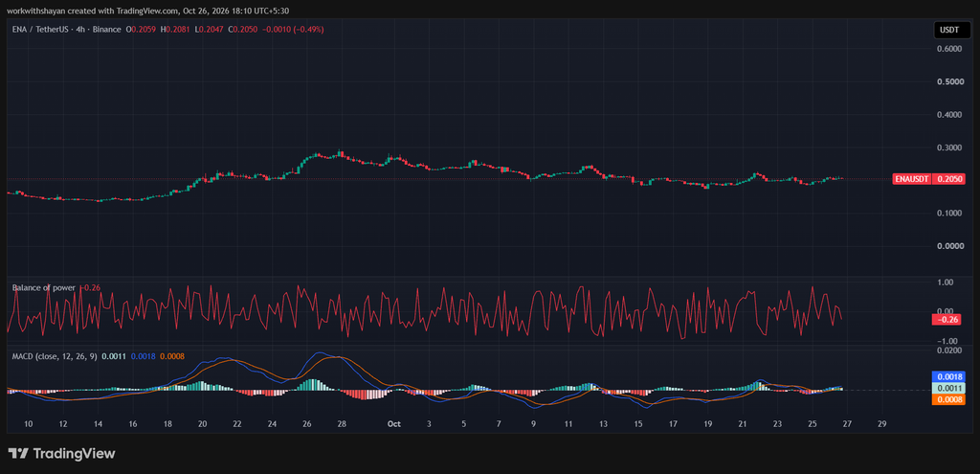Click the histogram value 0.0011 in MACD legend
Viewport: 980px width, 474px height.
coord(114,356)
